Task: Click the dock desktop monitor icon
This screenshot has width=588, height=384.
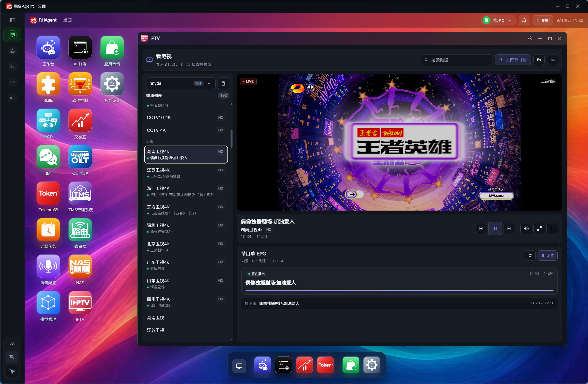Action: pos(239,366)
